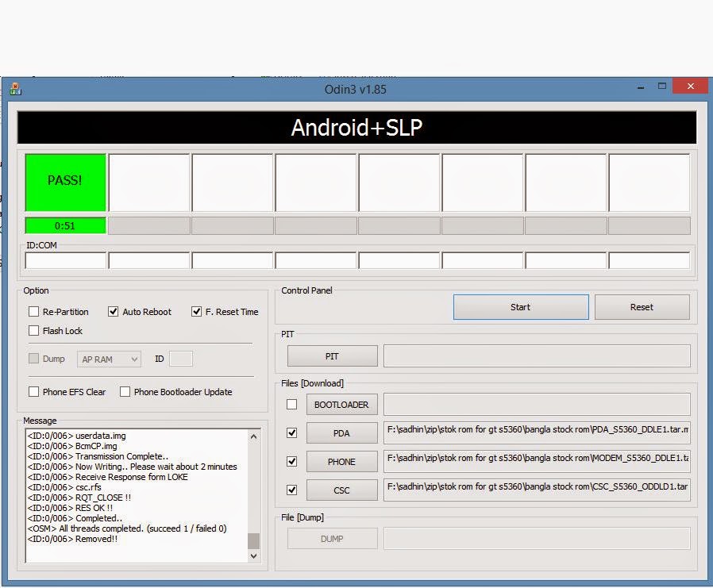Click the PIT file path field

[537, 355]
